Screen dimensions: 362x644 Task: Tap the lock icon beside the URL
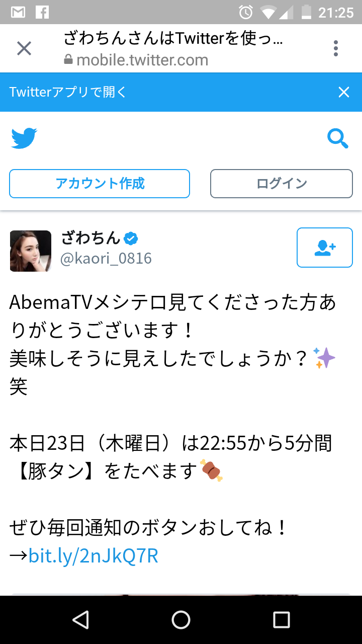(68, 60)
